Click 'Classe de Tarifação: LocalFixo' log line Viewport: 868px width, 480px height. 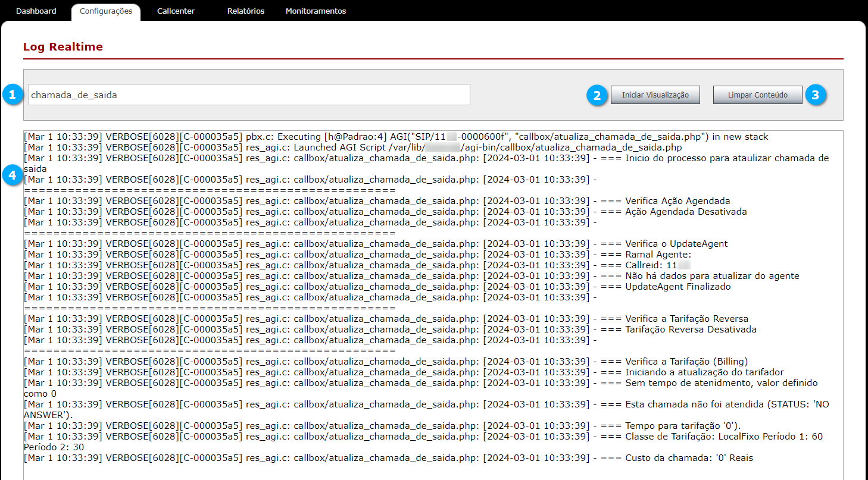(x=423, y=442)
